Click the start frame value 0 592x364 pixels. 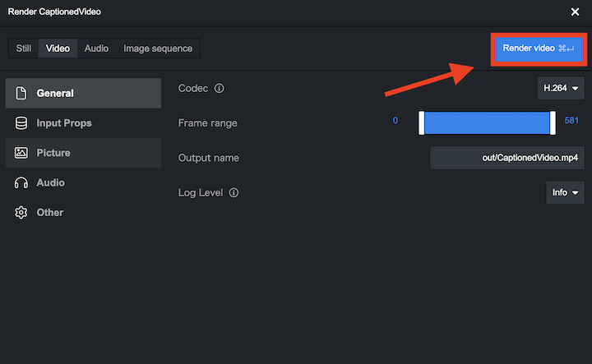click(395, 121)
